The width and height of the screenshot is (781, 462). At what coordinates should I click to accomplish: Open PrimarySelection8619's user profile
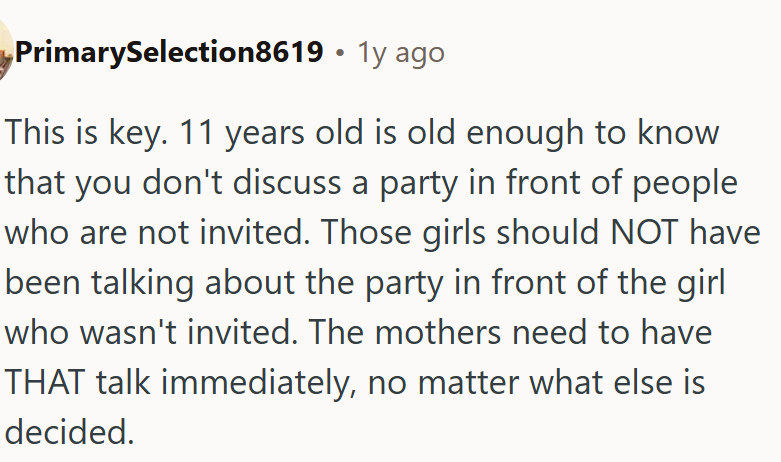pos(169,51)
